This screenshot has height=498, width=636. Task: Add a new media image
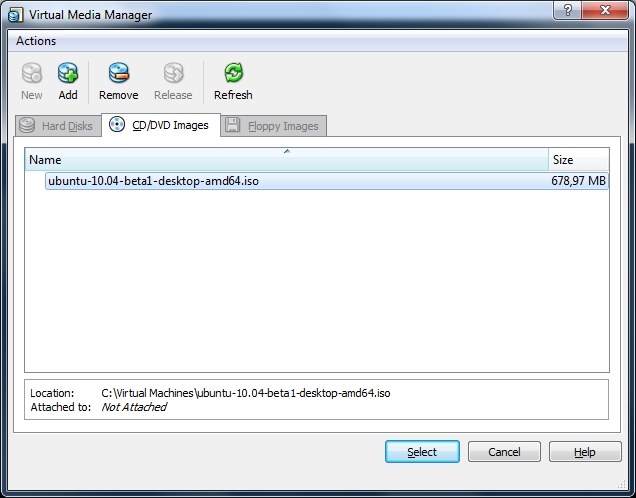point(68,81)
